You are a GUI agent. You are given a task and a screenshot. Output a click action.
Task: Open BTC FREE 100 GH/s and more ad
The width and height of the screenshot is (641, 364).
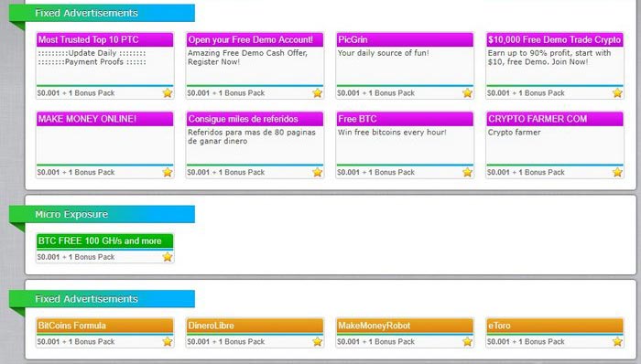104,241
